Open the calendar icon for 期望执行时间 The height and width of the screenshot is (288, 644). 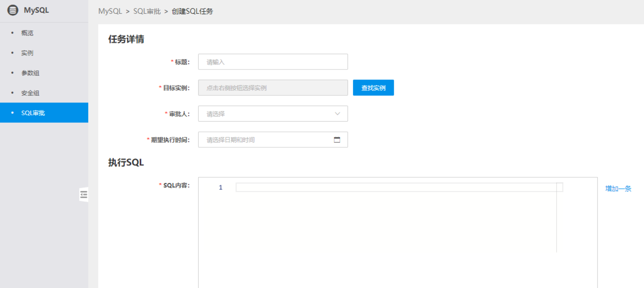pos(337,140)
